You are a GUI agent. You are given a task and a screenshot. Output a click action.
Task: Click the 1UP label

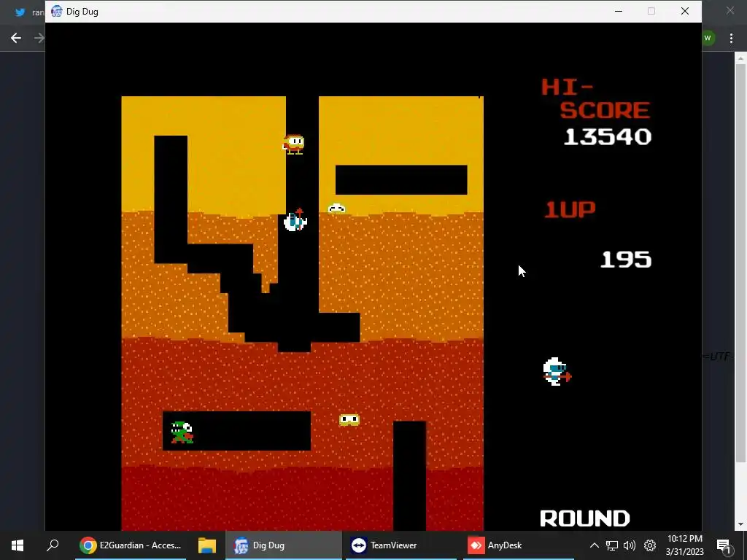click(x=570, y=209)
